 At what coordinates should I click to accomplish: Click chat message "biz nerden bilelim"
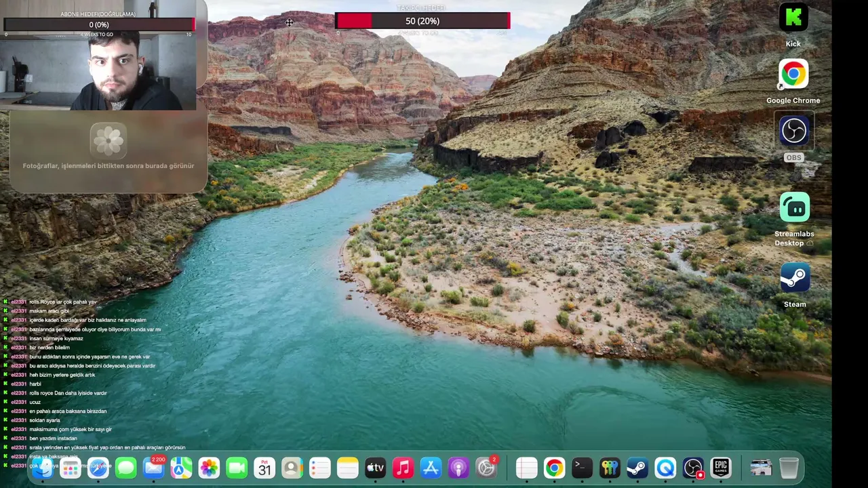pyautogui.click(x=50, y=348)
